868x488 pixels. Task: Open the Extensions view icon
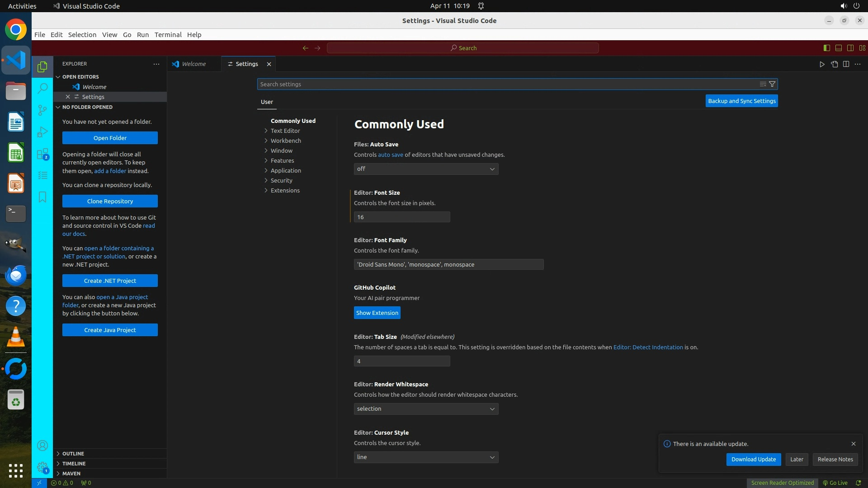click(x=42, y=154)
